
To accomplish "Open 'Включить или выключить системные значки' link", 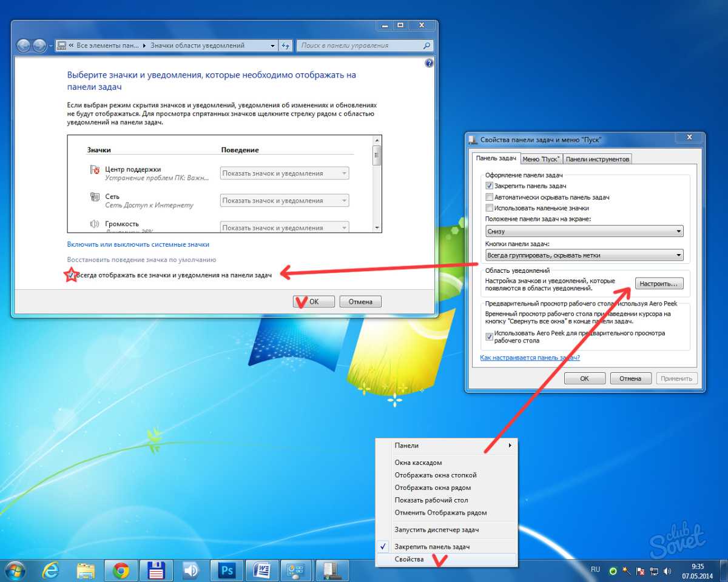I will [x=138, y=244].
